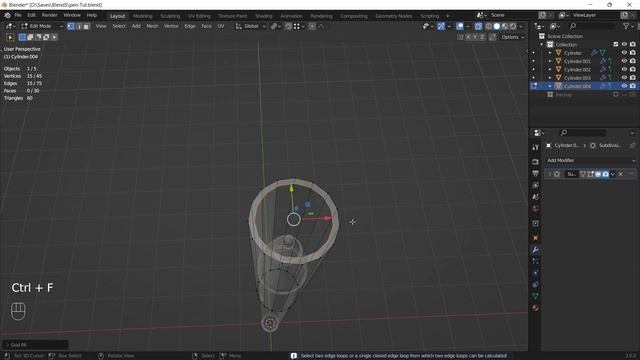Expand Cylinder.002 tree row
This screenshot has height=360, width=640.
click(550, 69)
